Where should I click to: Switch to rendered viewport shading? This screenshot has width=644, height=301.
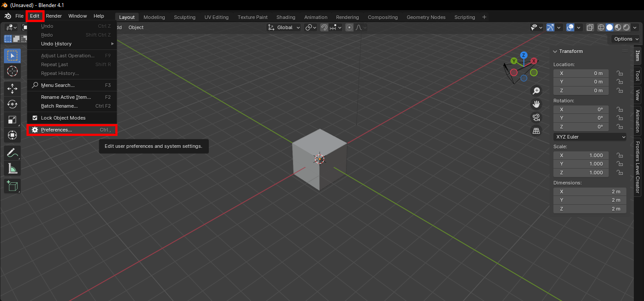626,27
